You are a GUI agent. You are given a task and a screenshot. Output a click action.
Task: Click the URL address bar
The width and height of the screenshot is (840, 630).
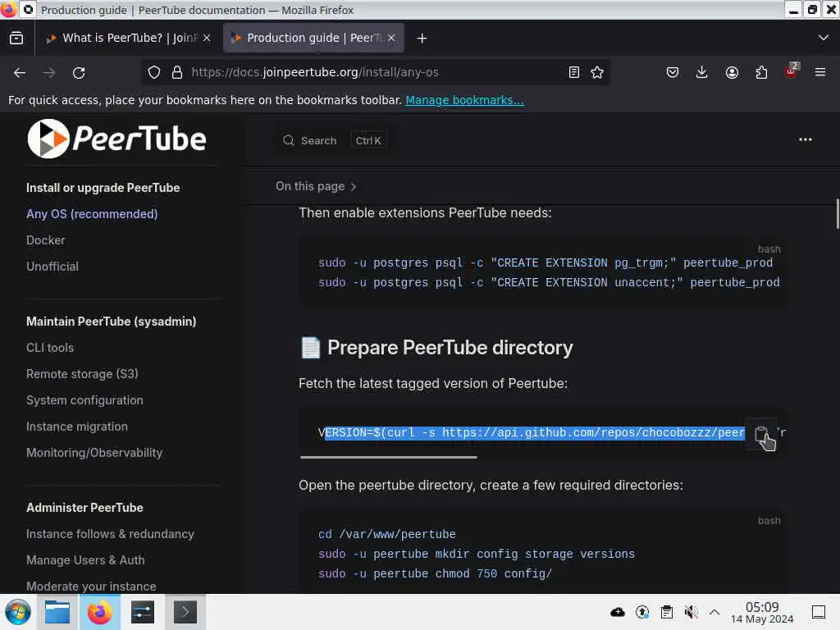click(375, 72)
